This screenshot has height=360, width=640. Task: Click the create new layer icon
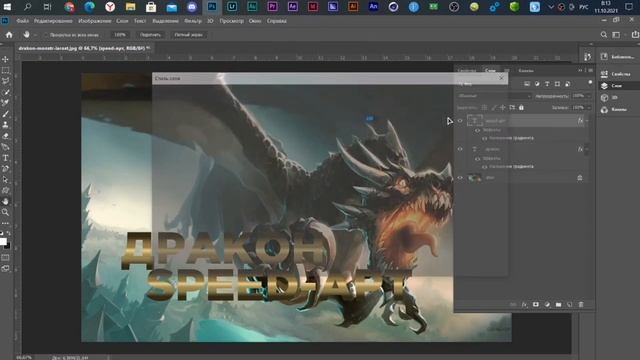pos(570,304)
